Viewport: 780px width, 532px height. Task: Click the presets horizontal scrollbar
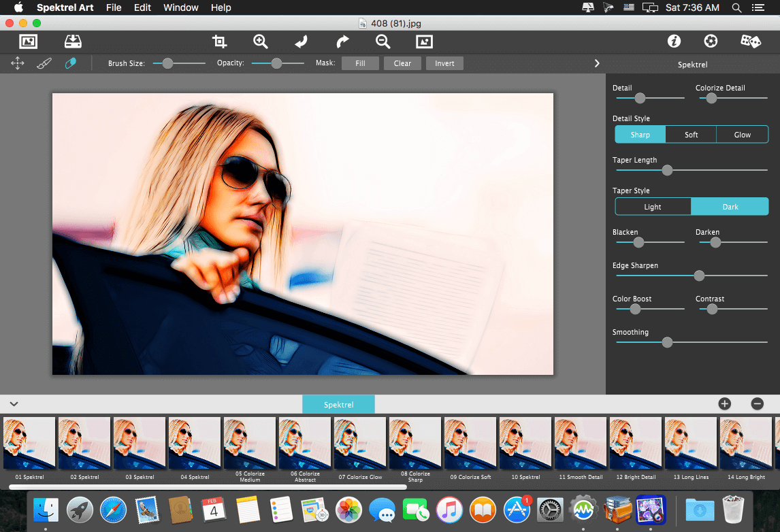(x=208, y=487)
